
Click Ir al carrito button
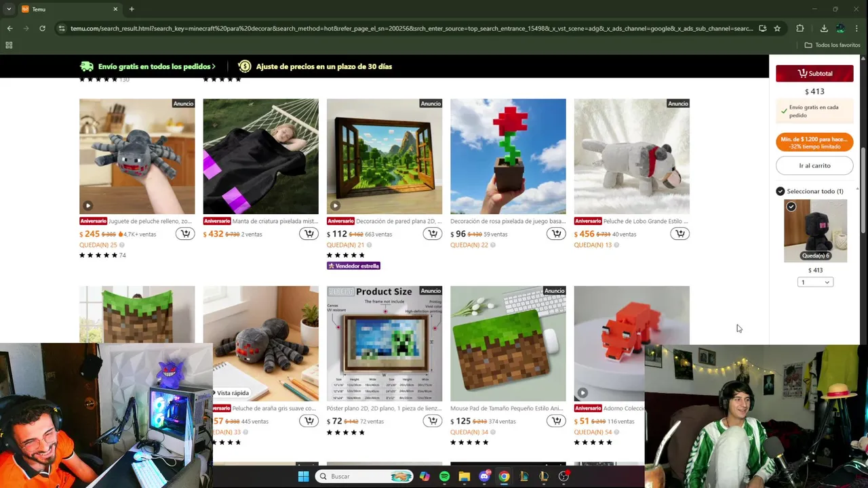coord(814,165)
